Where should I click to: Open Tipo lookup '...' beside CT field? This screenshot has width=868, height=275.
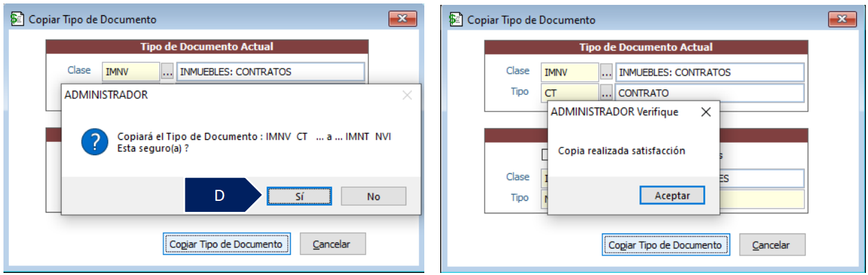point(606,92)
